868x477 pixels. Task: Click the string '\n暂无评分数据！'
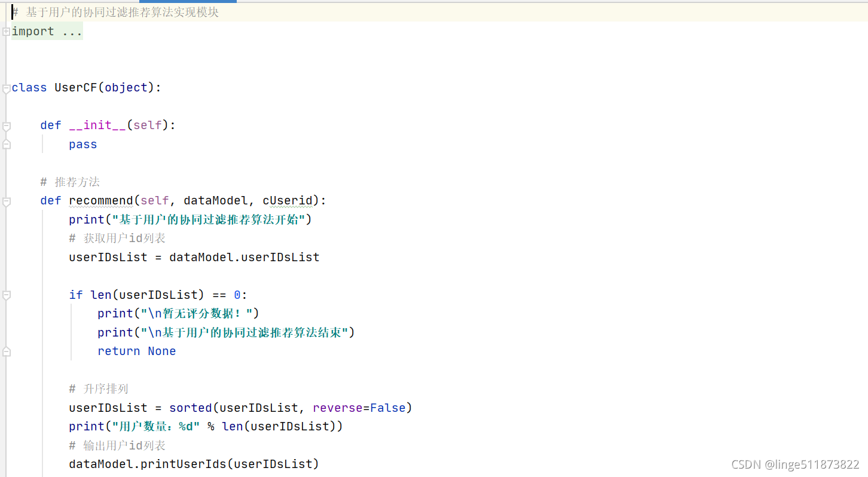click(197, 313)
